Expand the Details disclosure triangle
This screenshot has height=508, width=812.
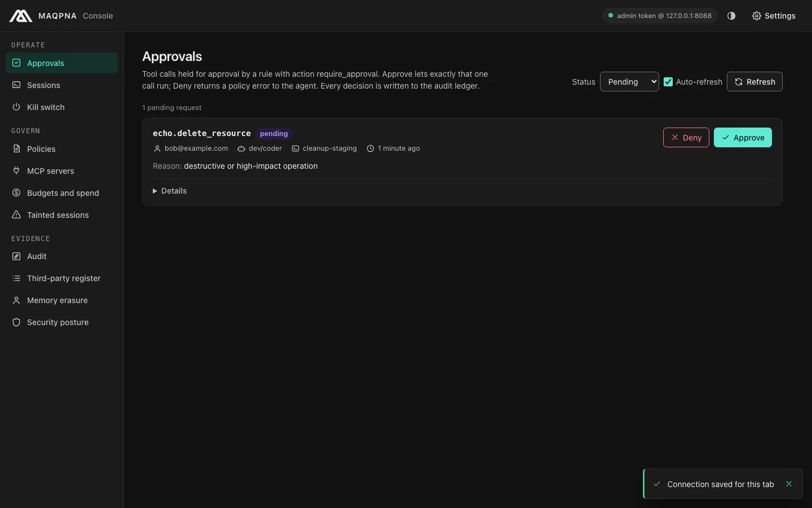pos(155,191)
